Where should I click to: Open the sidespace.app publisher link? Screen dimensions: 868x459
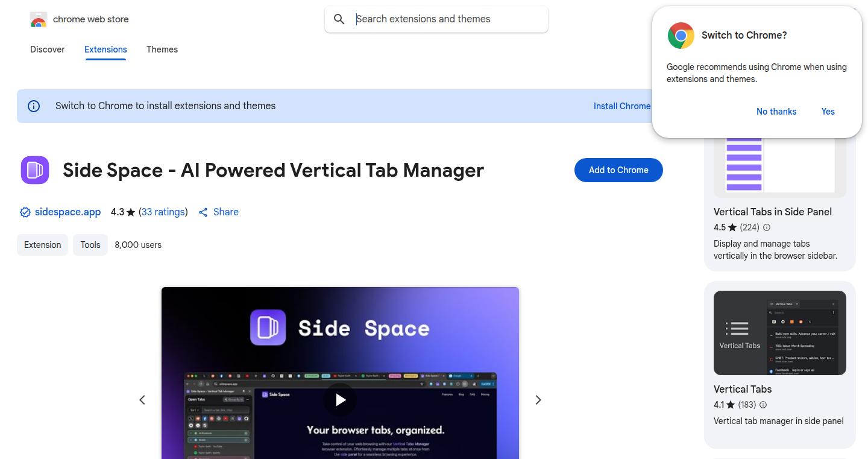68,212
